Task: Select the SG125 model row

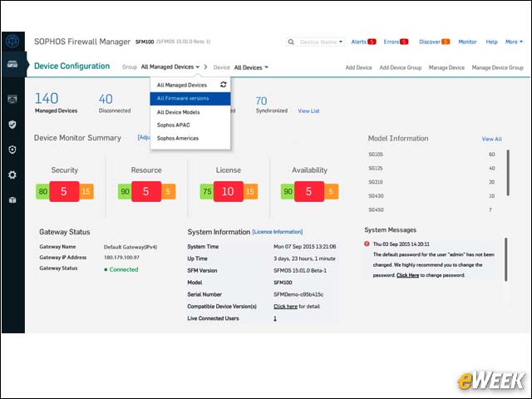Action: coord(431,168)
